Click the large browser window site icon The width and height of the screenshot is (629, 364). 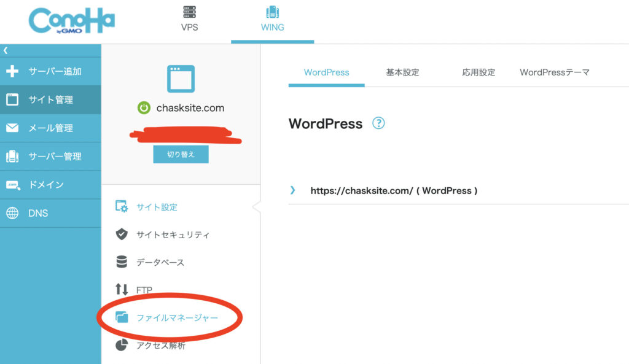181,79
